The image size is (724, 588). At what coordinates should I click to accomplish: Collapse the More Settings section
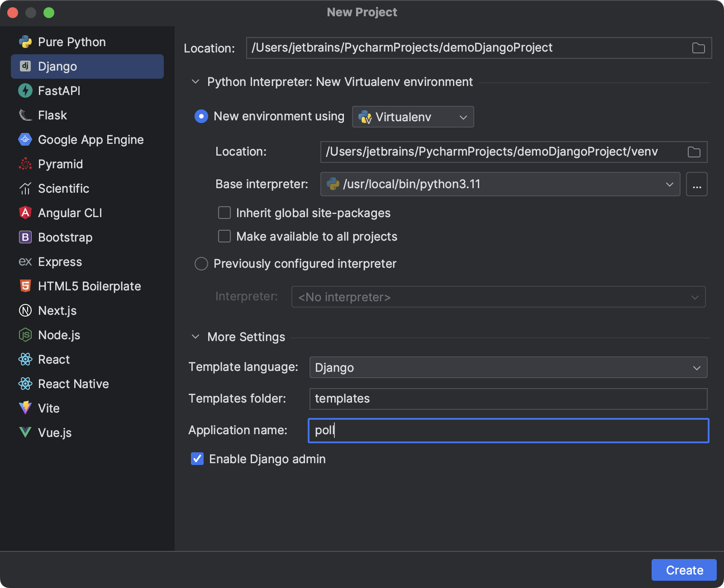195,337
